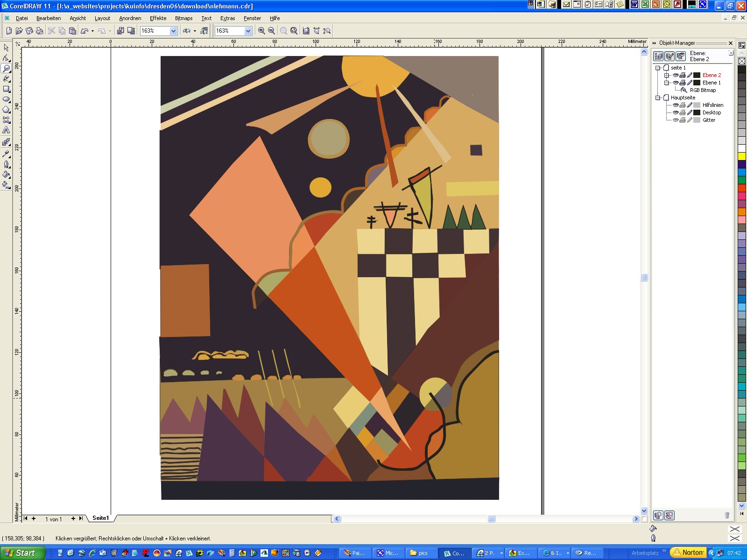This screenshot has height=560, width=747.
Task: Collapse the Hauptseite tree node
Action: tap(658, 98)
